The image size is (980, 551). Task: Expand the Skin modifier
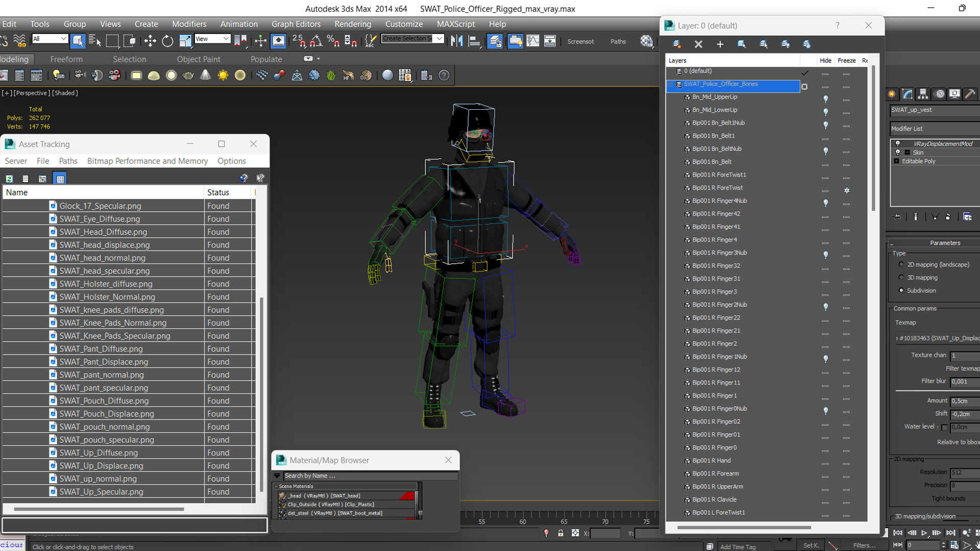907,153
